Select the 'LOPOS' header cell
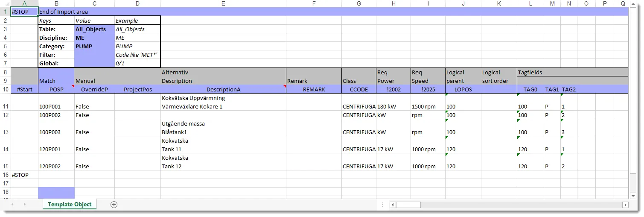Viewport: 644px width, 217px height. click(x=463, y=89)
